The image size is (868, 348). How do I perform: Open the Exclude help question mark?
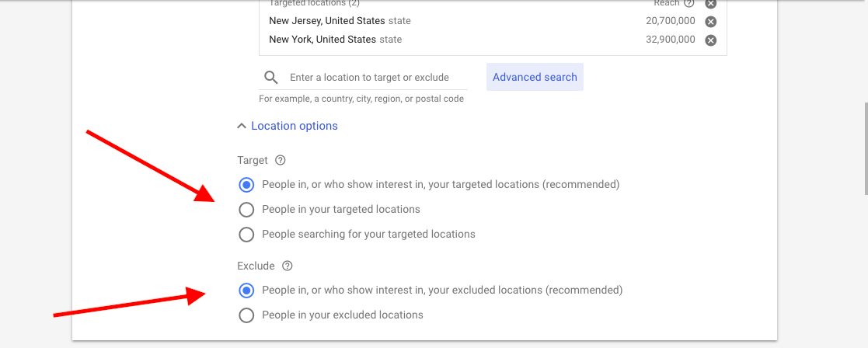click(287, 266)
